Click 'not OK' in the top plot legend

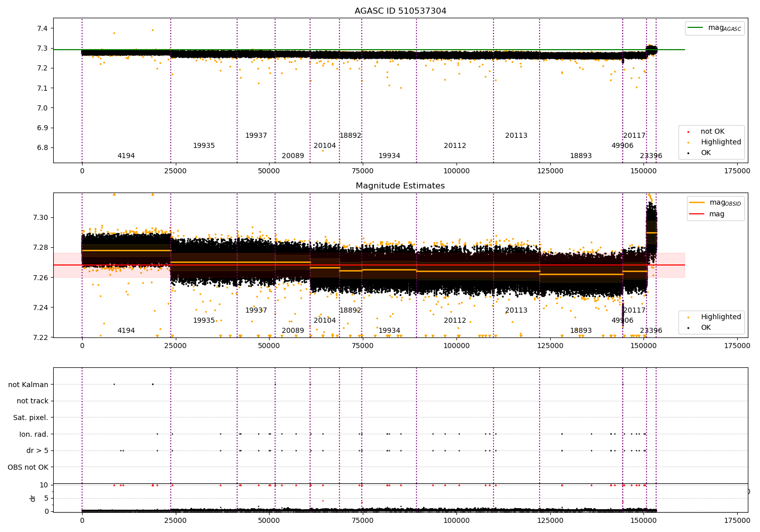click(x=712, y=132)
